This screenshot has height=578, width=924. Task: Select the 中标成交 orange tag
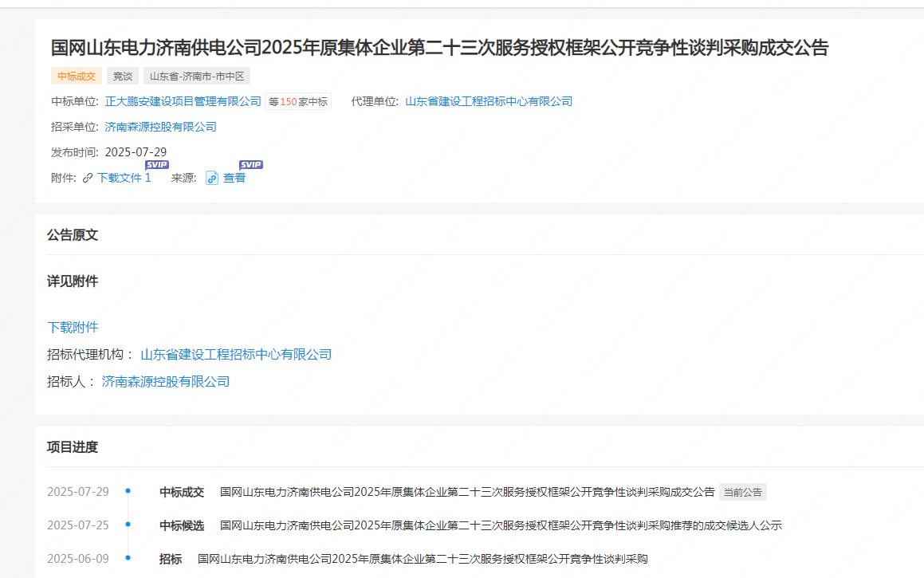77,77
